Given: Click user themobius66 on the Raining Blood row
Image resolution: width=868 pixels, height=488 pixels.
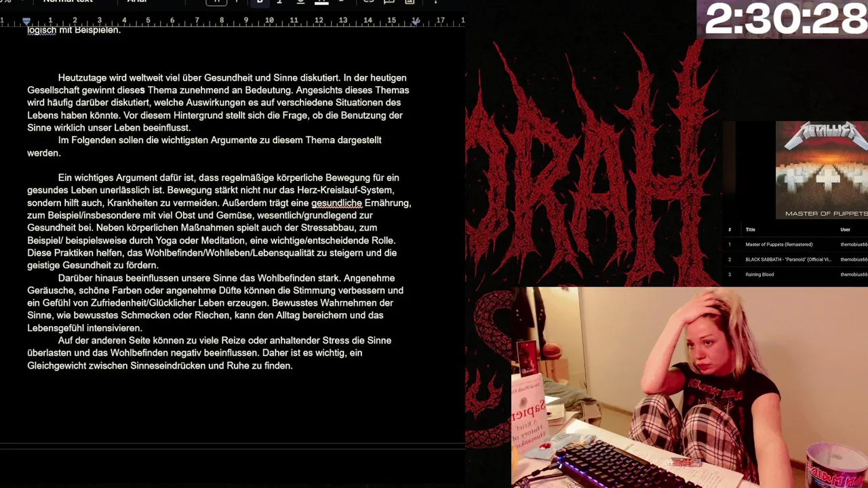Looking at the screenshot, I should pos(854,274).
